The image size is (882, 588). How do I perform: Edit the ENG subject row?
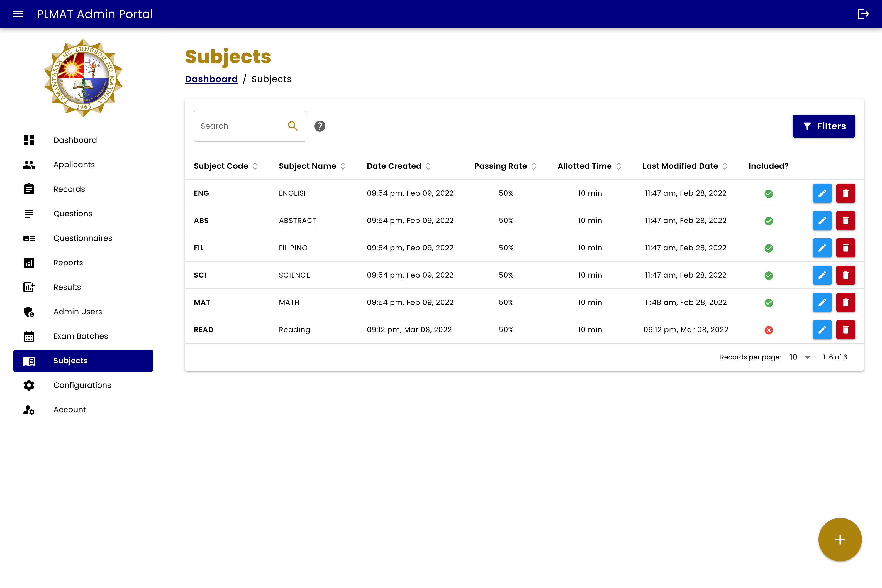coord(822,193)
